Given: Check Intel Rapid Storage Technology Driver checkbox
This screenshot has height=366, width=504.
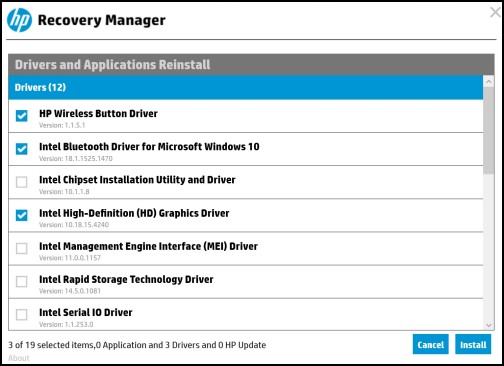Looking at the screenshot, I should [22, 281].
